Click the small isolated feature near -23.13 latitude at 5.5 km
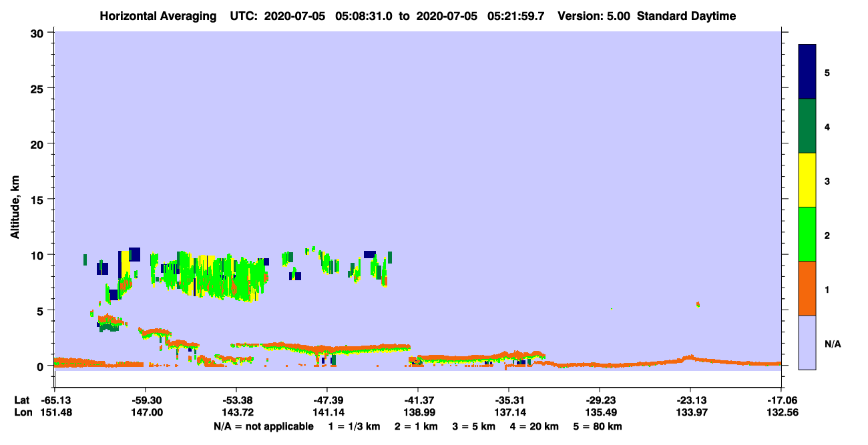The image size is (868, 445). coord(698,304)
